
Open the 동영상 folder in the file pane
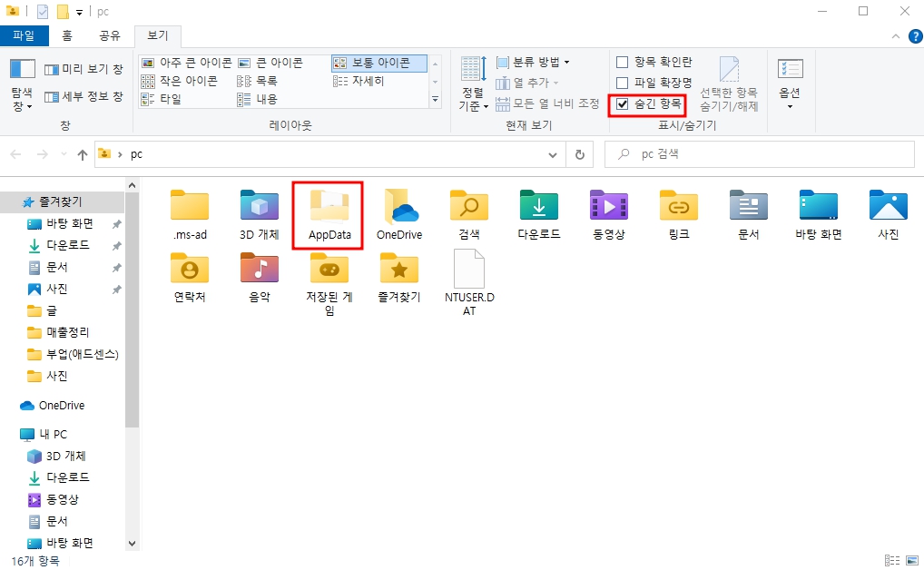[x=609, y=214]
